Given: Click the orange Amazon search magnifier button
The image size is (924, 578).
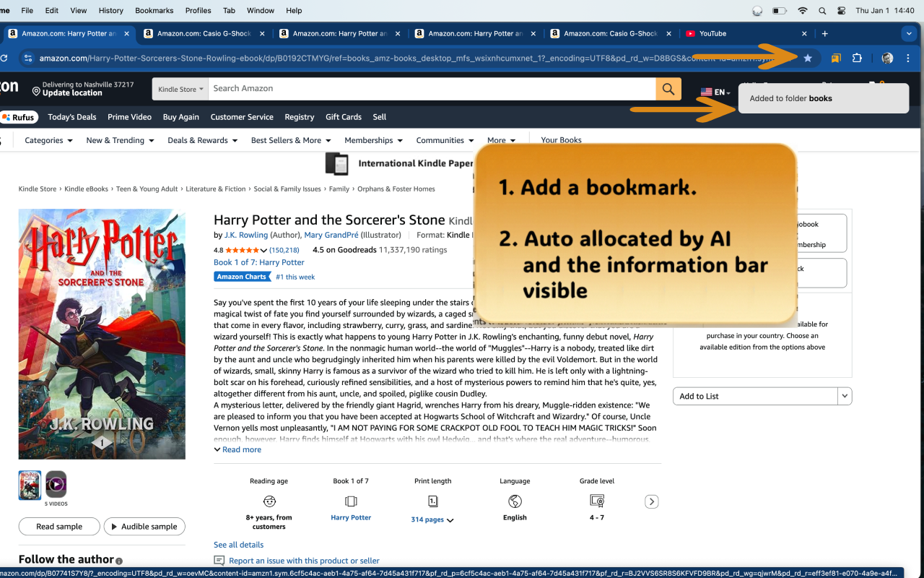Looking at the screenshot, I should [x=668, y=89].
